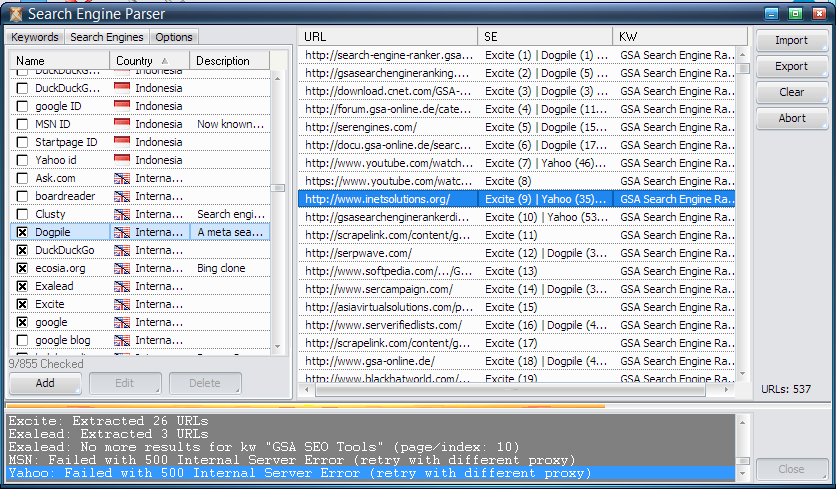Screen dimensions: 836x489
Task: Click the flag icon in Clusty row
Action: click(x=123, y=214)
